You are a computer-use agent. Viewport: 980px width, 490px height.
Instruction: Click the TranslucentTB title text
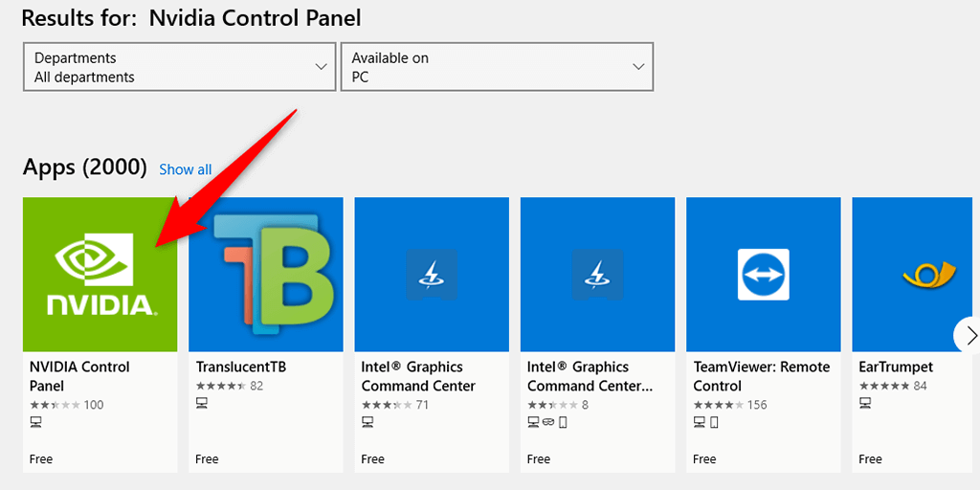241,367
